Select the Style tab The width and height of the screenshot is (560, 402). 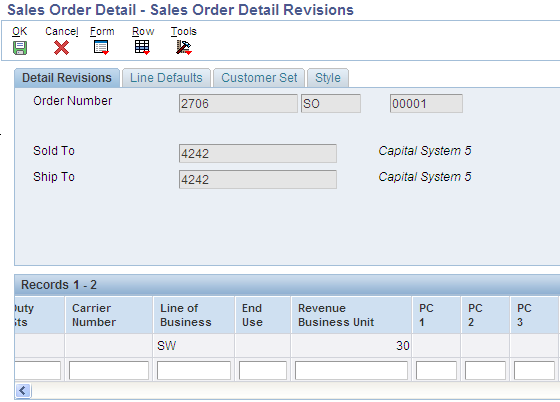coord(328,78)
